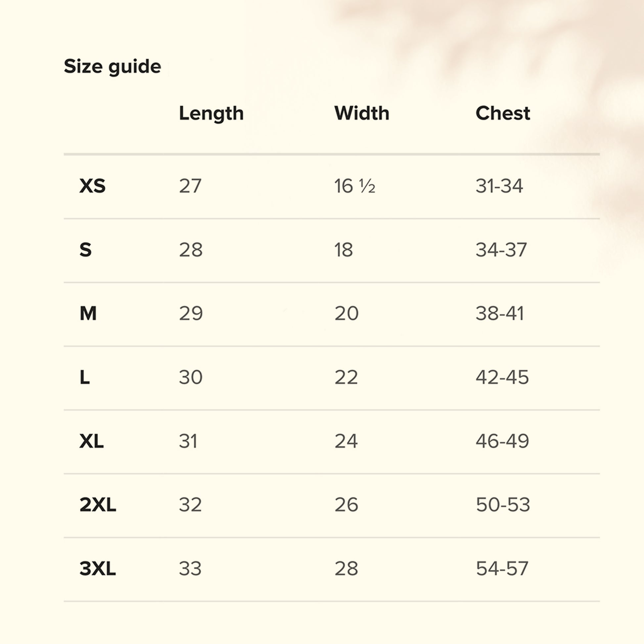644x644 pixels.
Task: Select the Chest column header
Action: (503, 113)
